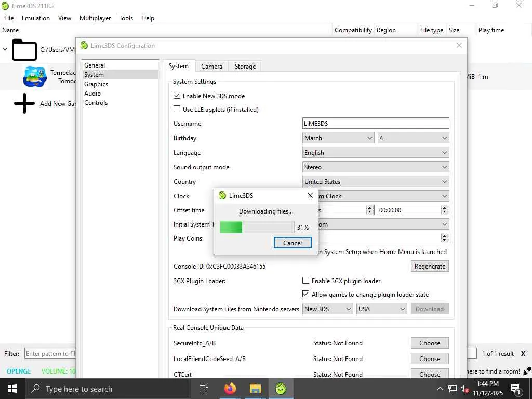The image size is (532, 399).
Task: Open the View menu
Action: point(64,18)
